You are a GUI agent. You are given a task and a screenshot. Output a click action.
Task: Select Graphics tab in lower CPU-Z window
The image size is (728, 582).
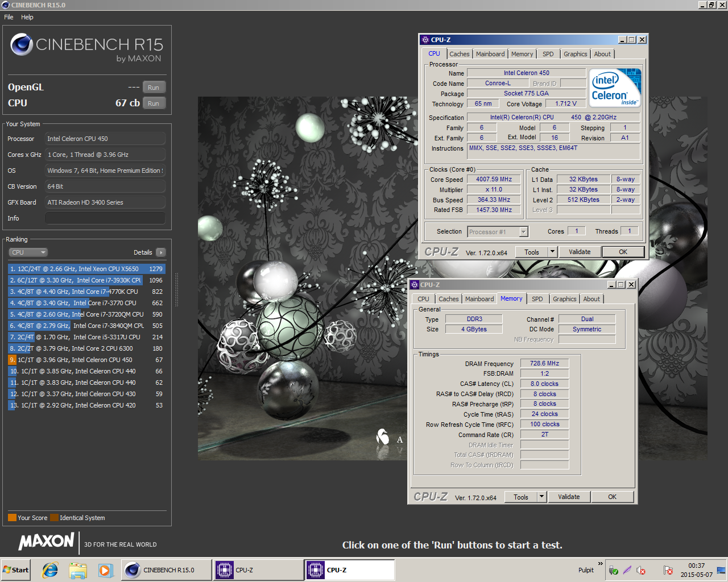[x=565, y=299]
